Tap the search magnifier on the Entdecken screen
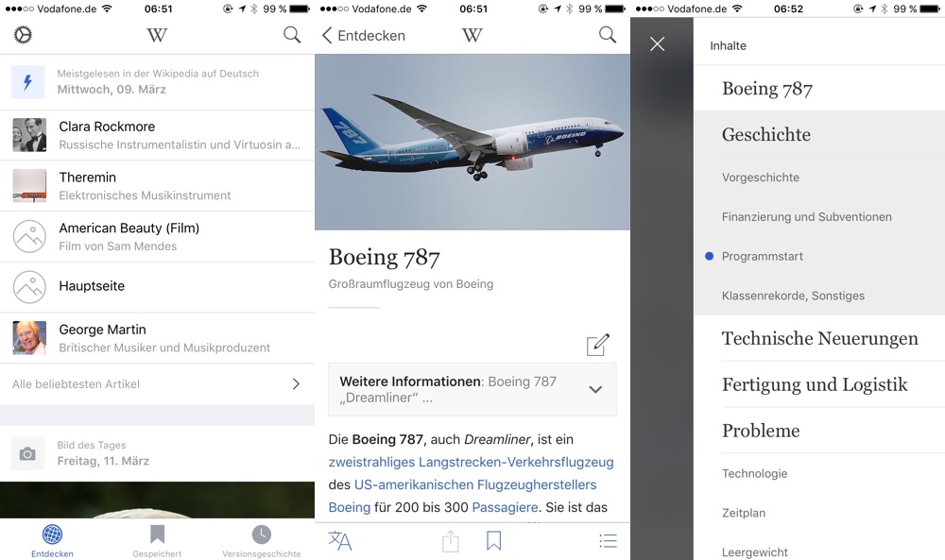 tap(292, 35)
